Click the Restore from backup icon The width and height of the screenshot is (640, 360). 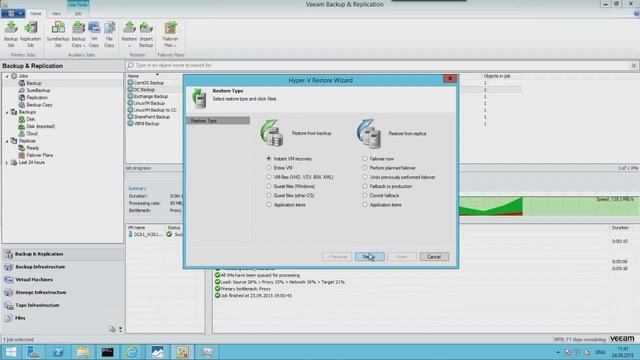click(x=272, y=133)
